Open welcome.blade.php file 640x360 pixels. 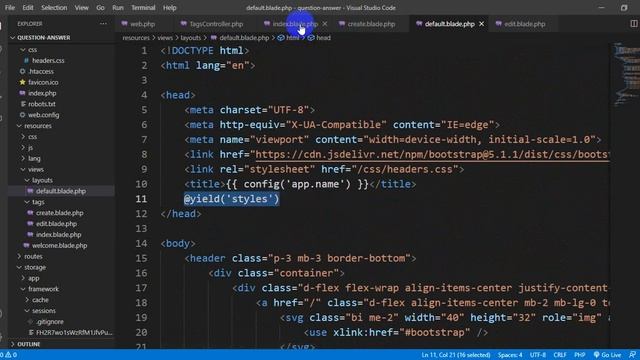point(61,245)
